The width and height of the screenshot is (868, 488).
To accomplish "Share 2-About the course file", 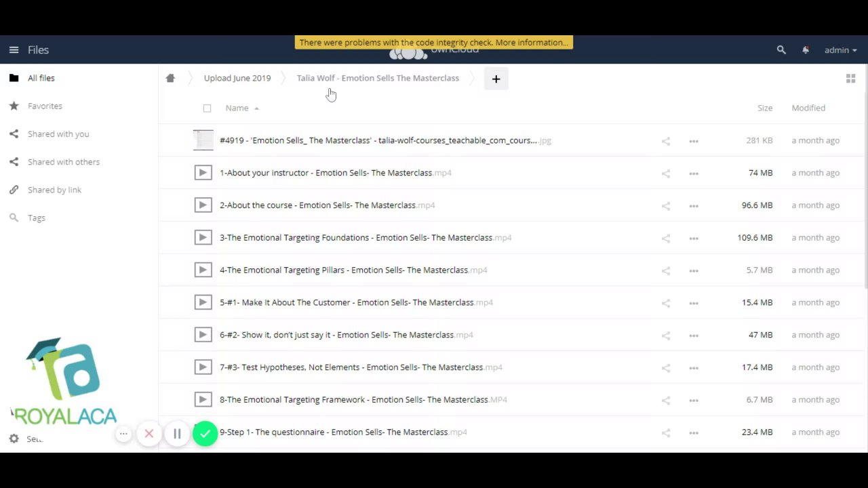I will pos(666,206).
